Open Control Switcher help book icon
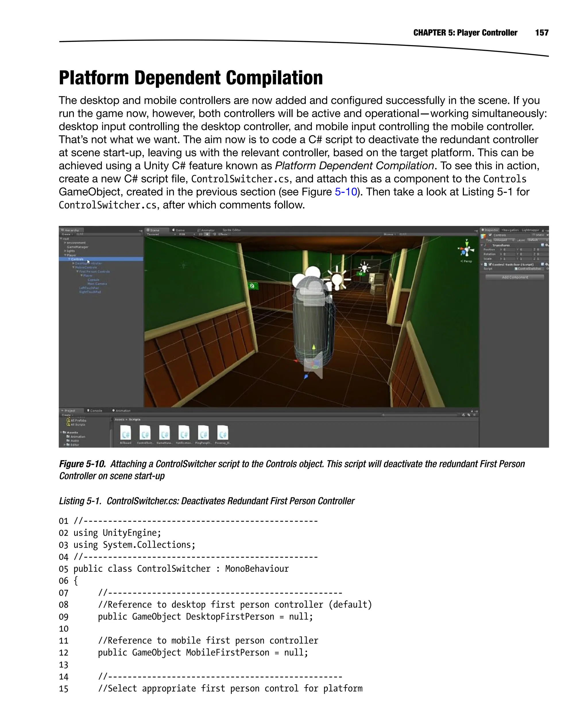This screenshot has height=725, width=588. (543, 264)
